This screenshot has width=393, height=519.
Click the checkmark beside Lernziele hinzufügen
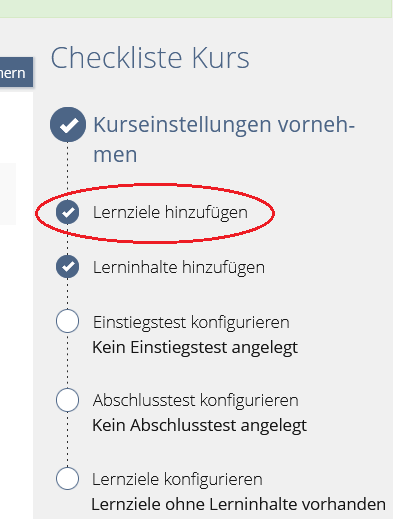(x=68, y=212)
